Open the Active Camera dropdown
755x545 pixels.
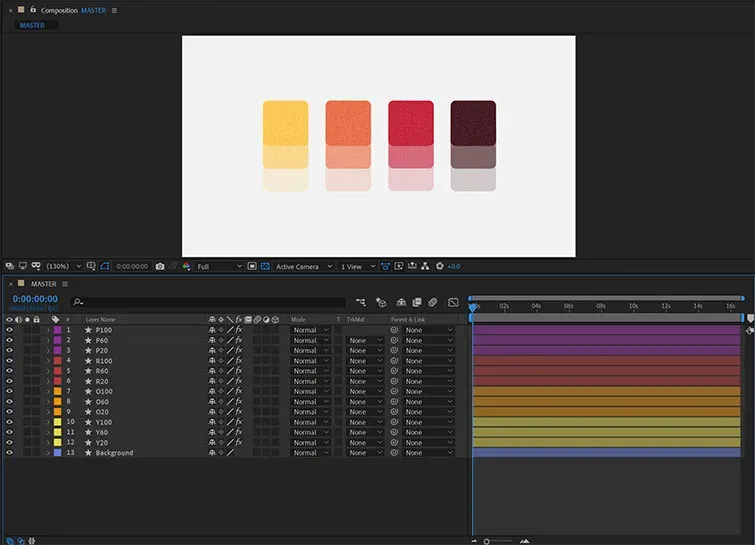coord(304,266)
